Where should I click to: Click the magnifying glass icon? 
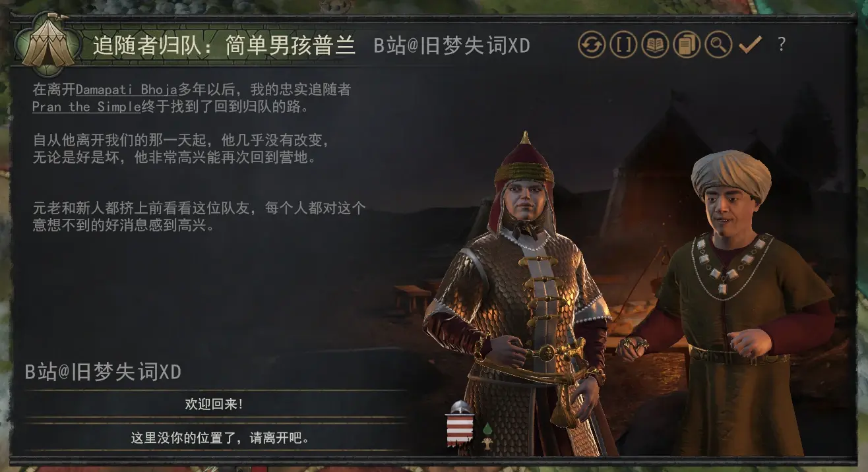coord(718,45)
